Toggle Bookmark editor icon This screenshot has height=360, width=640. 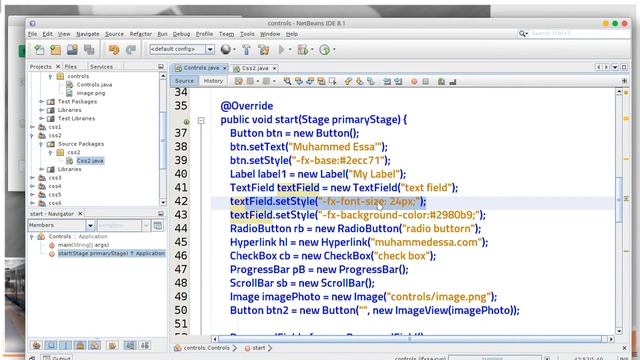[371, 81]
